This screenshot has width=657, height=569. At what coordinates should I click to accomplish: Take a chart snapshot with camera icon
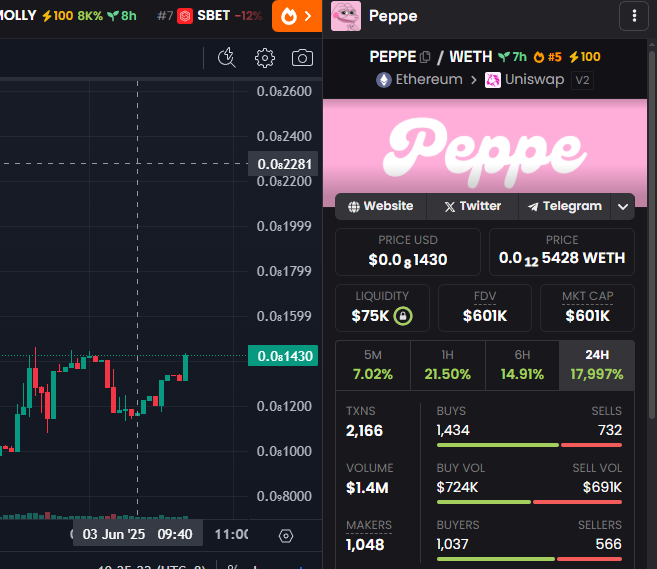tap(302, 58)
